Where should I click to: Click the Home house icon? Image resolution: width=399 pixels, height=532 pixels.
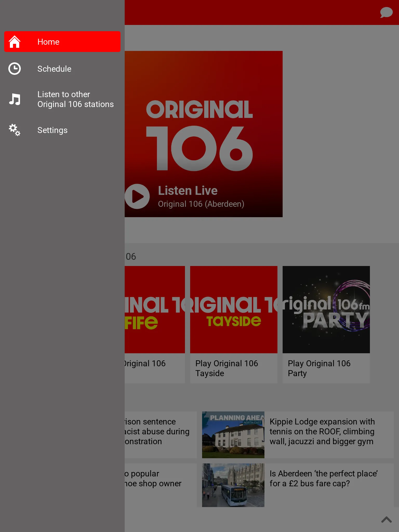click(15, 42)
